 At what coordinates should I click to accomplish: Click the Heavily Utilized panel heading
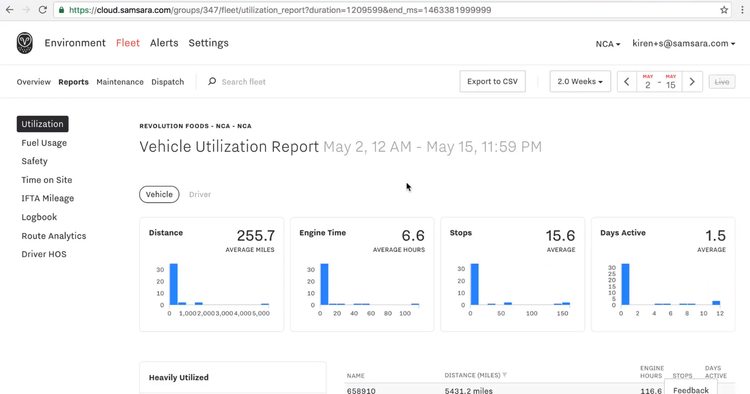click(x=178, y=377)
